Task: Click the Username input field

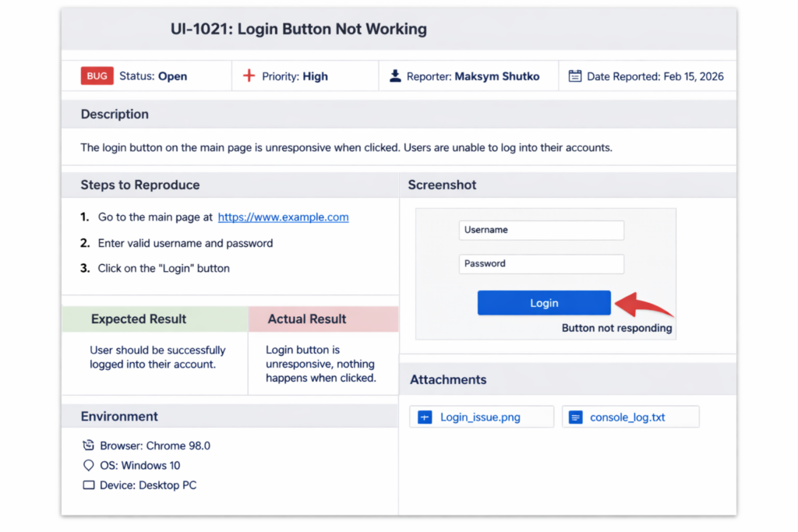Action: (541, 230)
